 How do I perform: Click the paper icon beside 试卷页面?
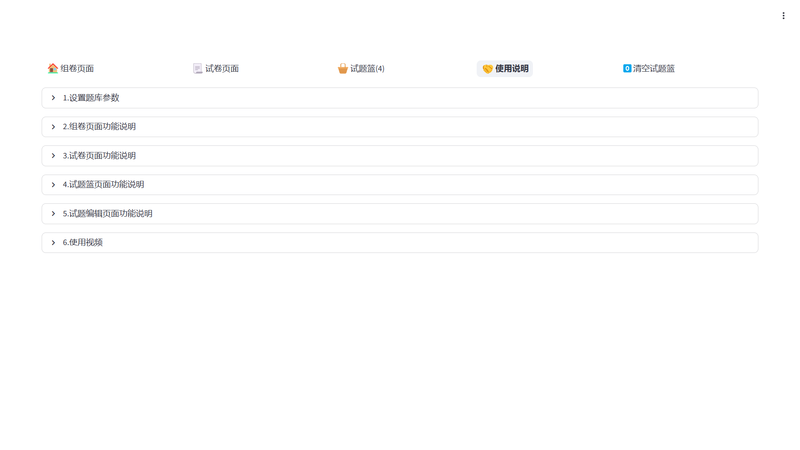coord(197,68)
